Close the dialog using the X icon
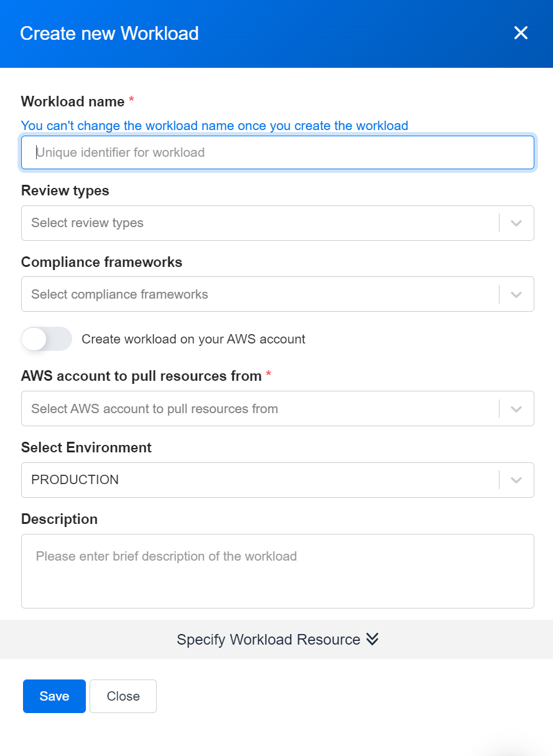This screenshot has height=756, width=553. [x=521, y=33]
